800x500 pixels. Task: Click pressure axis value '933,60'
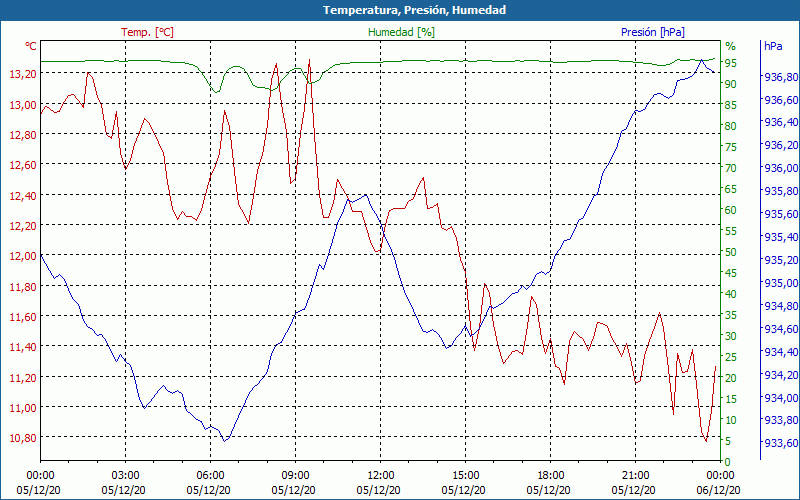(781, 443)
